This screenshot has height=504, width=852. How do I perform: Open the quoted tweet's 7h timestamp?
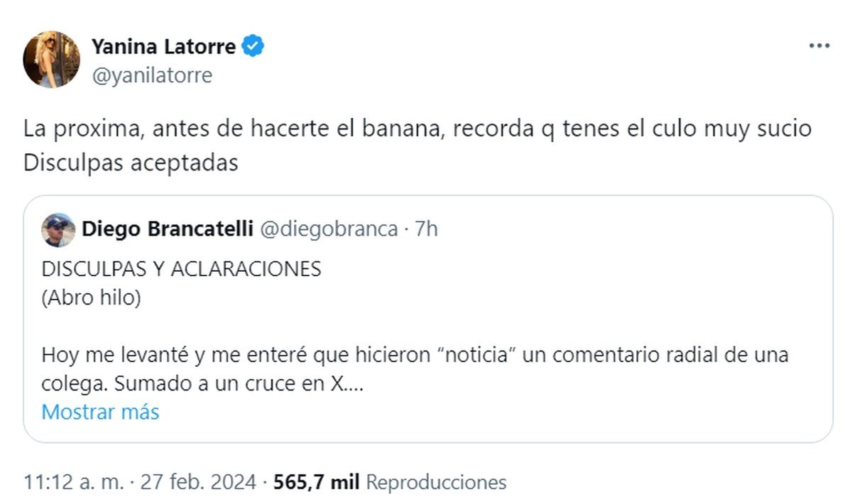[x=425, y=229]
